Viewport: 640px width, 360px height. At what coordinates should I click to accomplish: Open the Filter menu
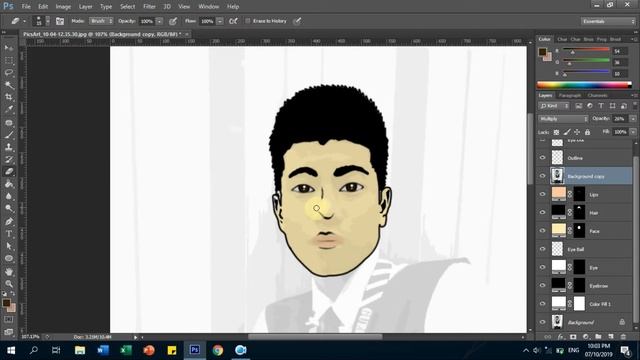(x=149, y=7)
